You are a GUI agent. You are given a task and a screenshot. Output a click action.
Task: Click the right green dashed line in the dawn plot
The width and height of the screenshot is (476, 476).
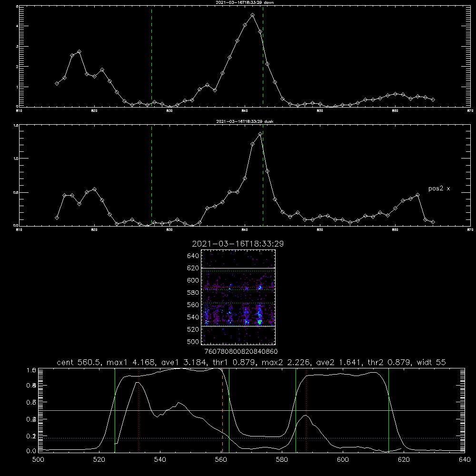click(263, 56)
